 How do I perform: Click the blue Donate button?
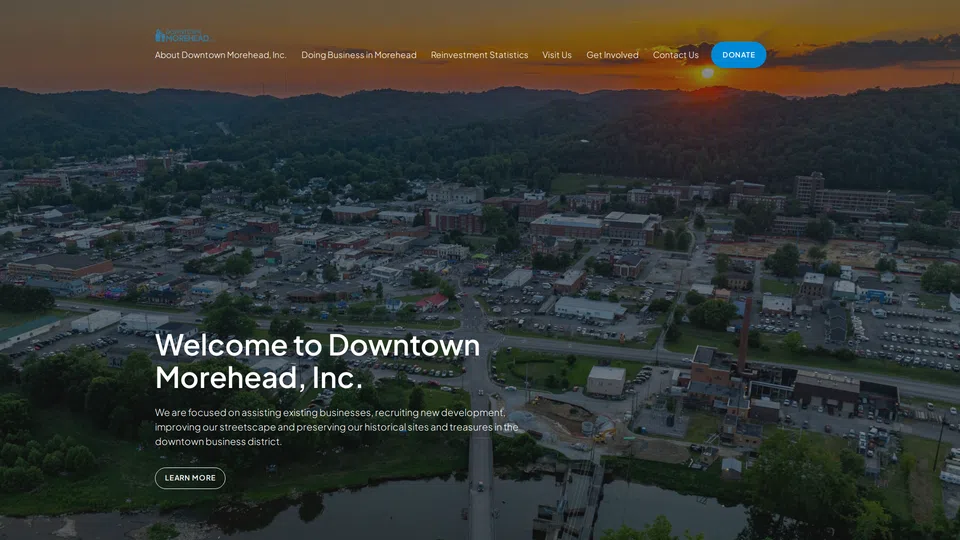[738, 54]
